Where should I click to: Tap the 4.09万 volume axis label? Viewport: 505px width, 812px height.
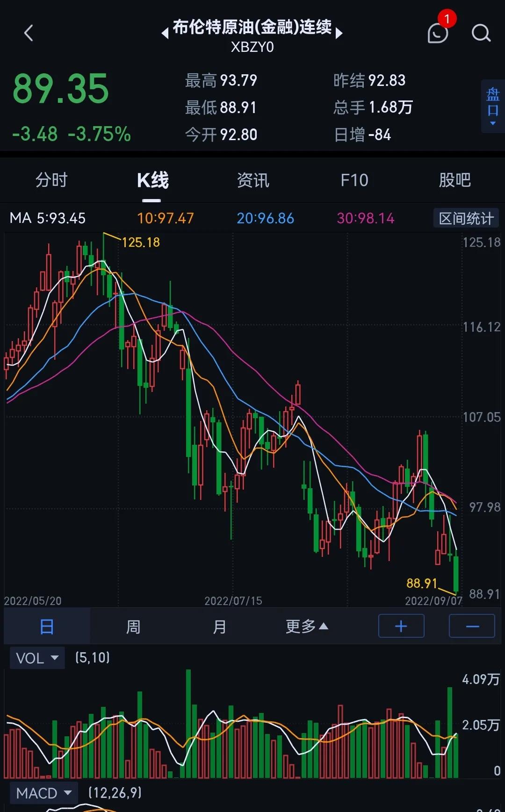(x=481, y=679)
